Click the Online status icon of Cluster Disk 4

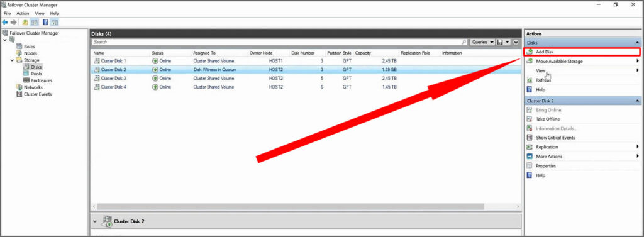155,87
